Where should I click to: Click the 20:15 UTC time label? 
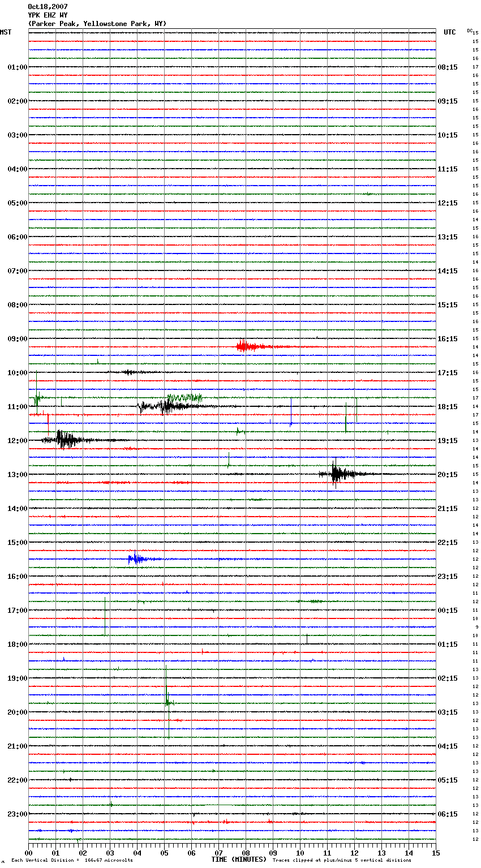pos(448,475)
